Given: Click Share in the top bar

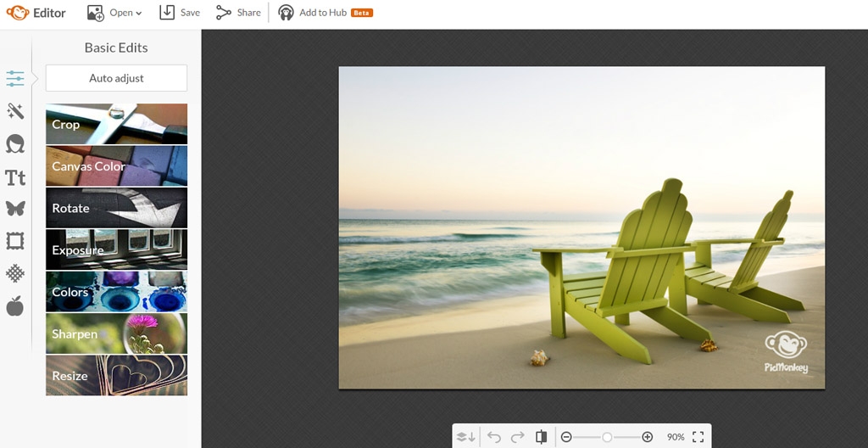Looking at the screenshot, I should click(x=238, y=13).
